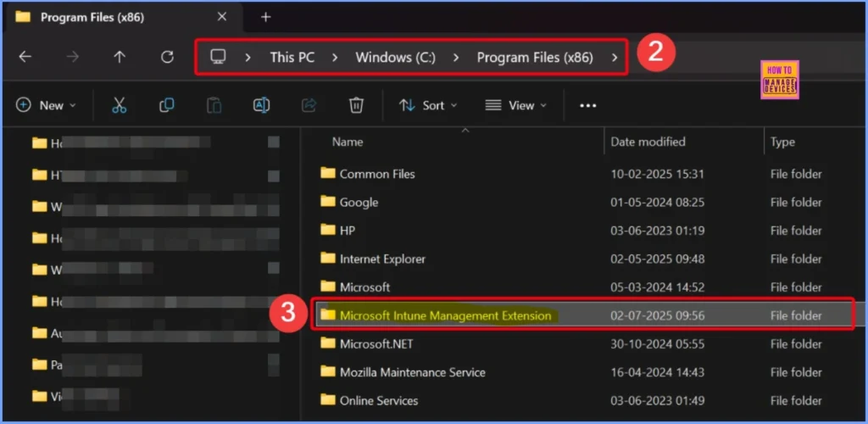
Task: Click the Common Files folder icon
Action: point(328,173)
